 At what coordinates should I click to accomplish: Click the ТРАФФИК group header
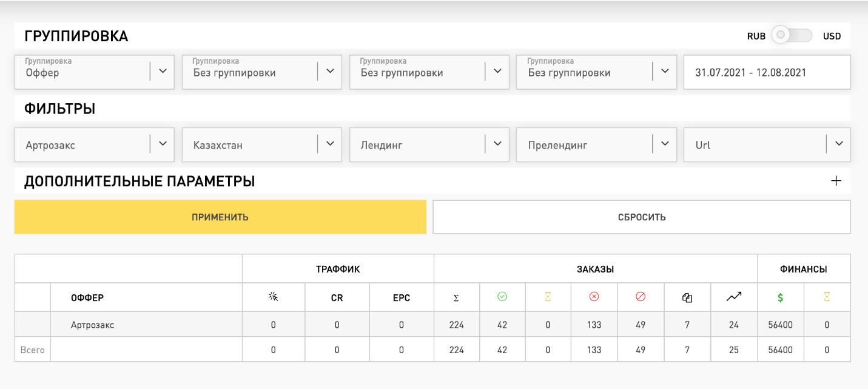pyautogui.click(x=338, y=269)
